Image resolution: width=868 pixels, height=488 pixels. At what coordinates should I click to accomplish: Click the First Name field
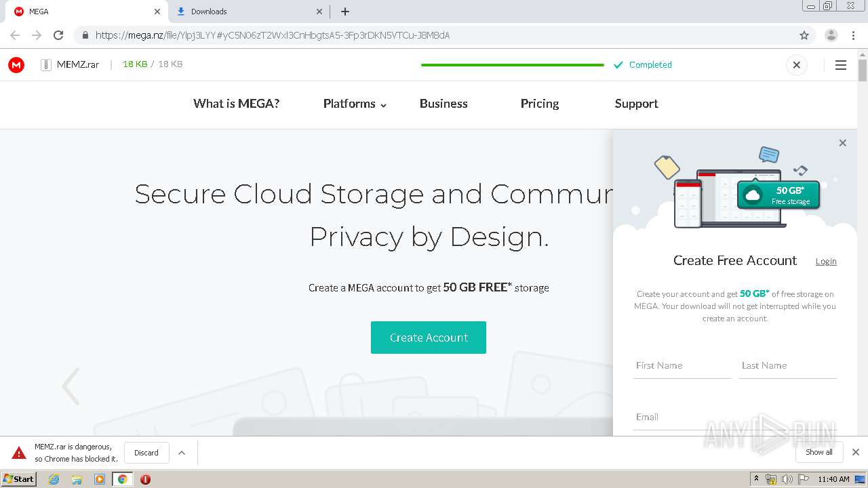tap(682, 366)
